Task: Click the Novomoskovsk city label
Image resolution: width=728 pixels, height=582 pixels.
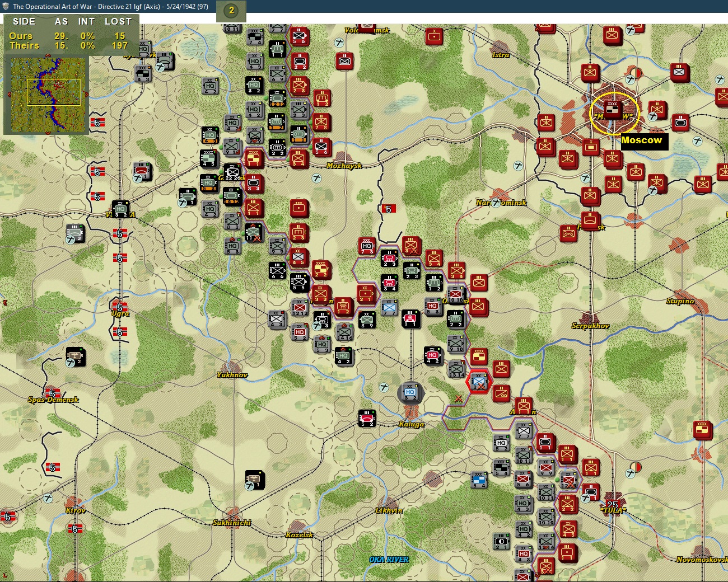Action: 702,560
